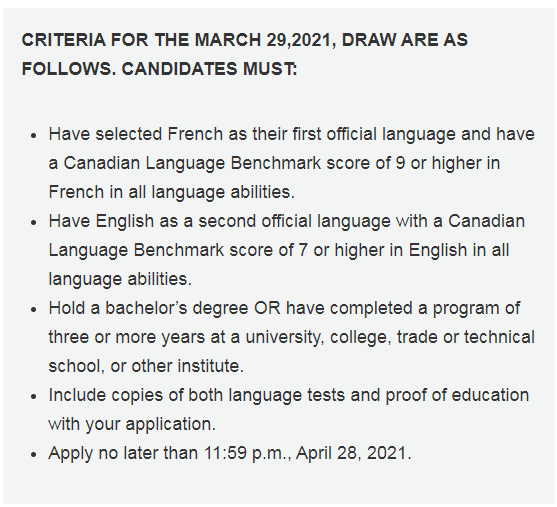Click the bullet before 'Include copies of both'
Screen dimensions: 557x507
(x=34, y=397)
